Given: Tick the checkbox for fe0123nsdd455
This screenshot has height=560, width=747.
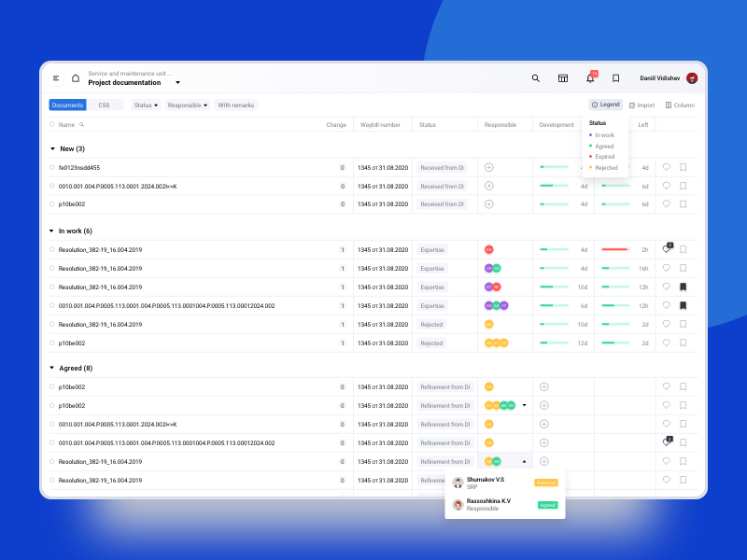Looking at the screenshot, I should click(x=52, y=168).
